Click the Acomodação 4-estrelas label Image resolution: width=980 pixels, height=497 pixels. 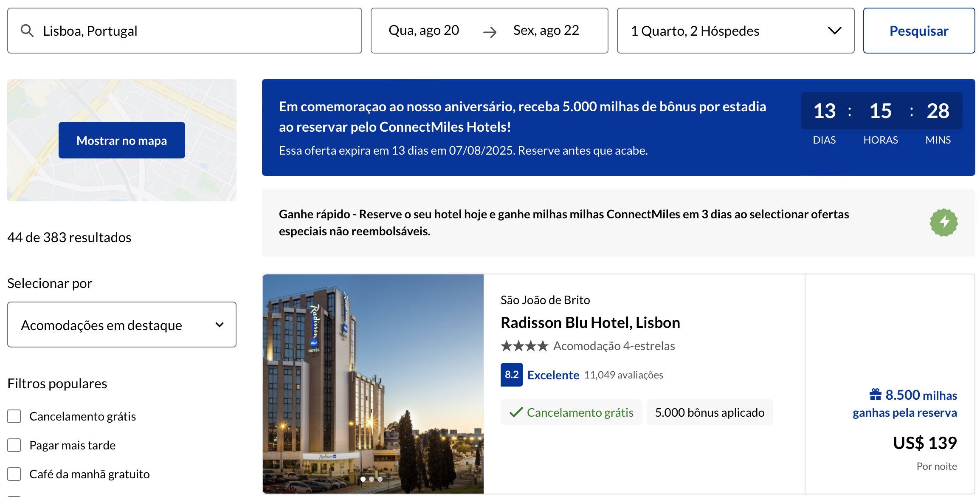pos(614,346)
